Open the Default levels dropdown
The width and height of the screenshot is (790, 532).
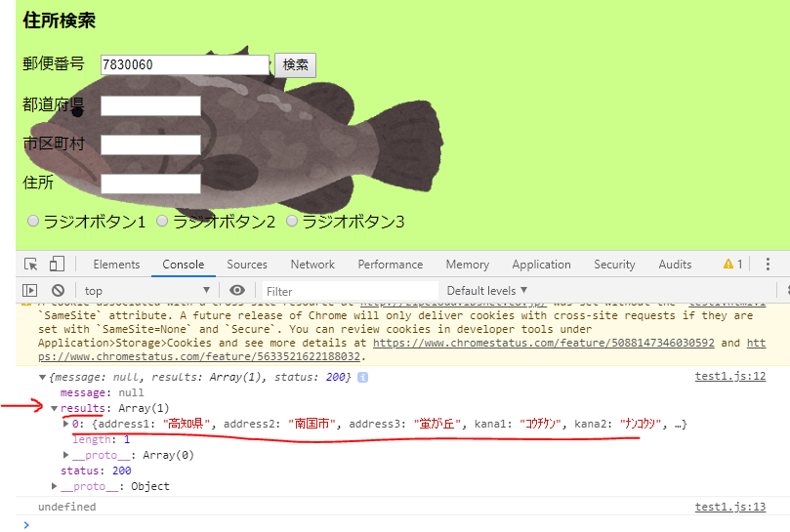[x=486, y=291]
